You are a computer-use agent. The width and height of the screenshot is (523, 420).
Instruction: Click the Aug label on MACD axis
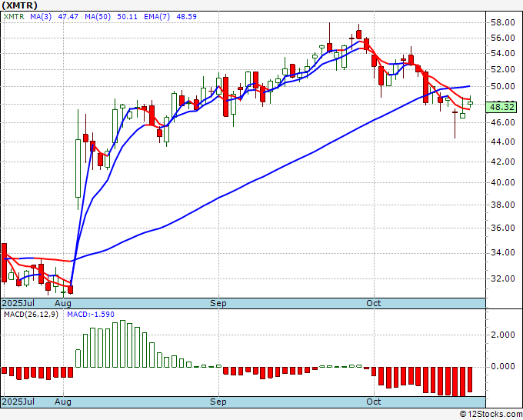point(63,402)
